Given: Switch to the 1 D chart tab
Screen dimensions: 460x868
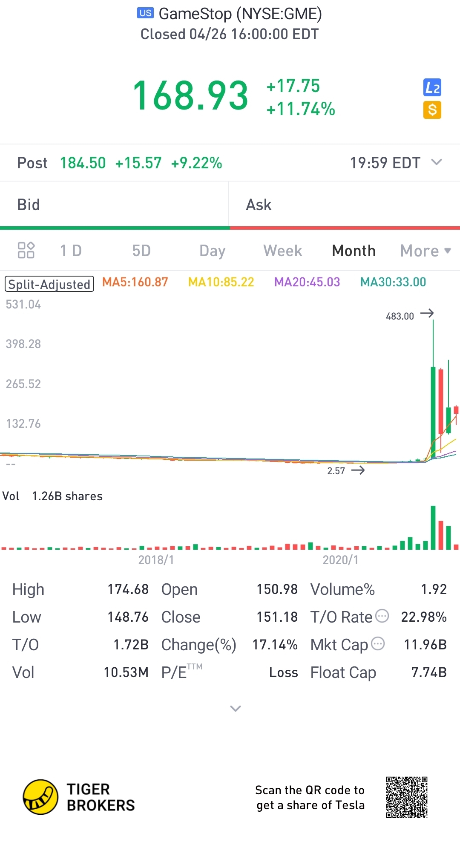Looking at the screenshot, I should pyautogui.click(x=71, y=251).
